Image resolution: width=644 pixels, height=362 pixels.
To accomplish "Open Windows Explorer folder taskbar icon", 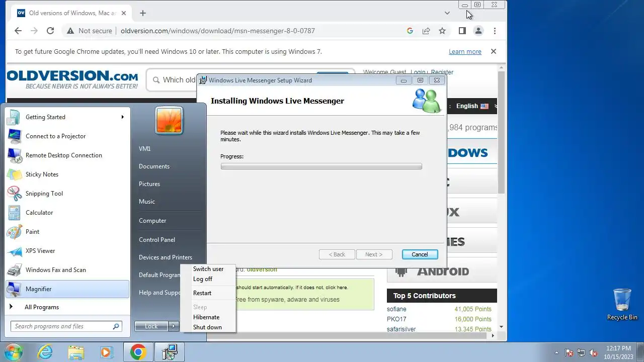I will pyautogui.click(x=76, y=352).
